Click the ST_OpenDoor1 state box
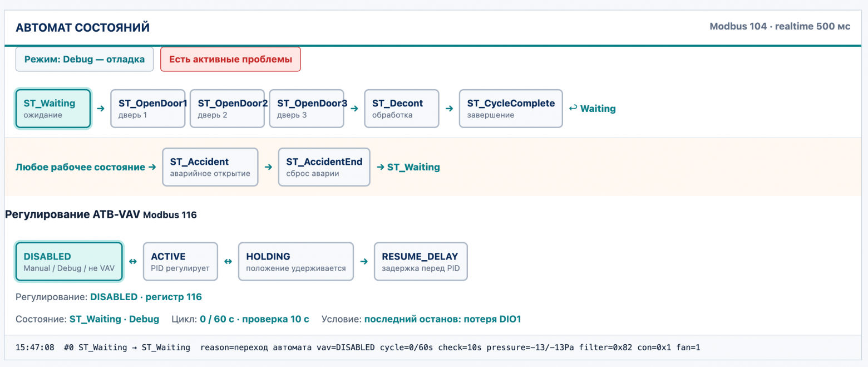This screenshot has height=367, width=868. coord(148,109)
